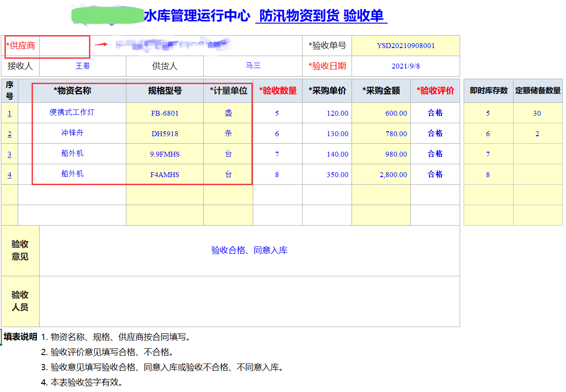Click the 采购金额 cell showing 2,800.00
The height and width of the screenshot is (392, 566).
point(381,174)
